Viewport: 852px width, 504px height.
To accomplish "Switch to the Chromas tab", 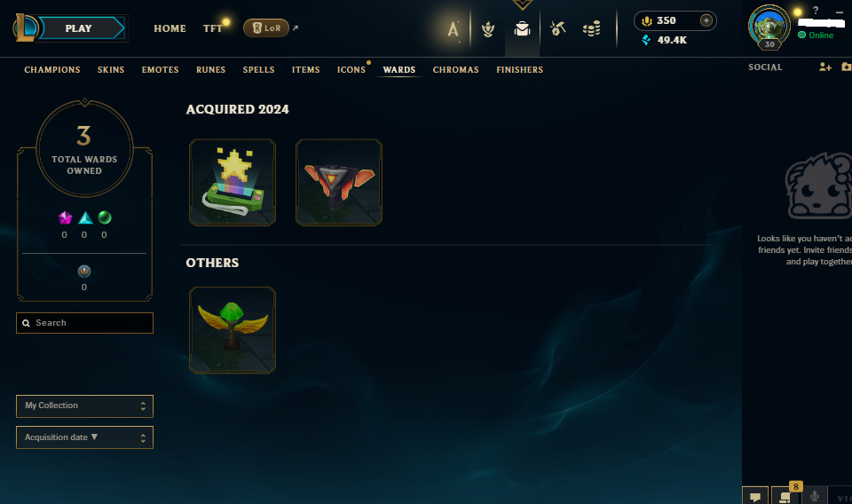I will click(455, 70).
